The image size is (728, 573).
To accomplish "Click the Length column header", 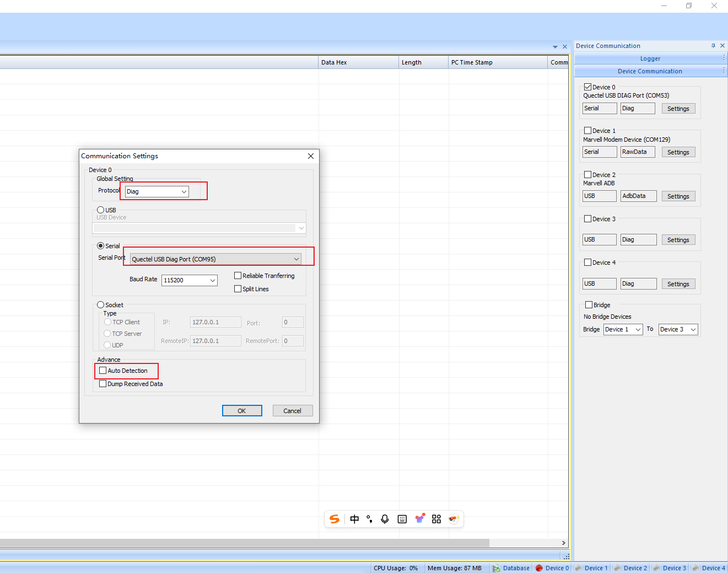I will [x=424, y=62].
